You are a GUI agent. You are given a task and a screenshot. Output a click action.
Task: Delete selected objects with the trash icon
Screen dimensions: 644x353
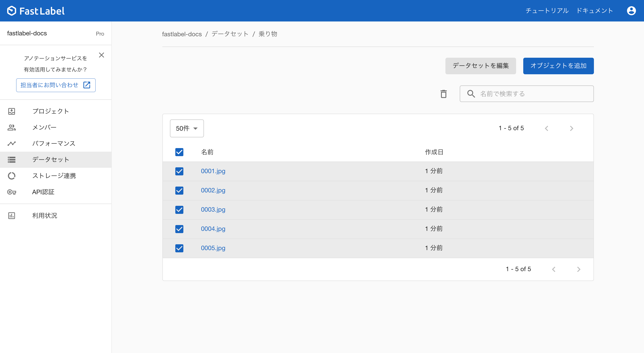pyautogui.click(x=443, y=94)
